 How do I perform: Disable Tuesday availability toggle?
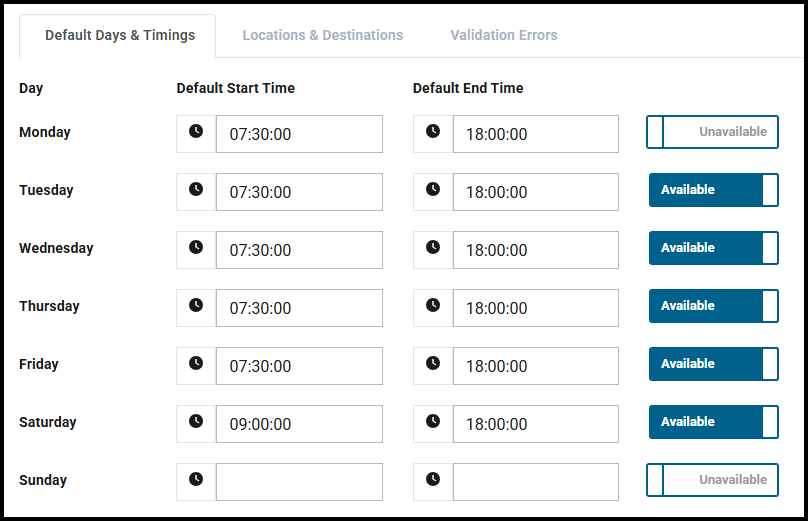point(712,190)
